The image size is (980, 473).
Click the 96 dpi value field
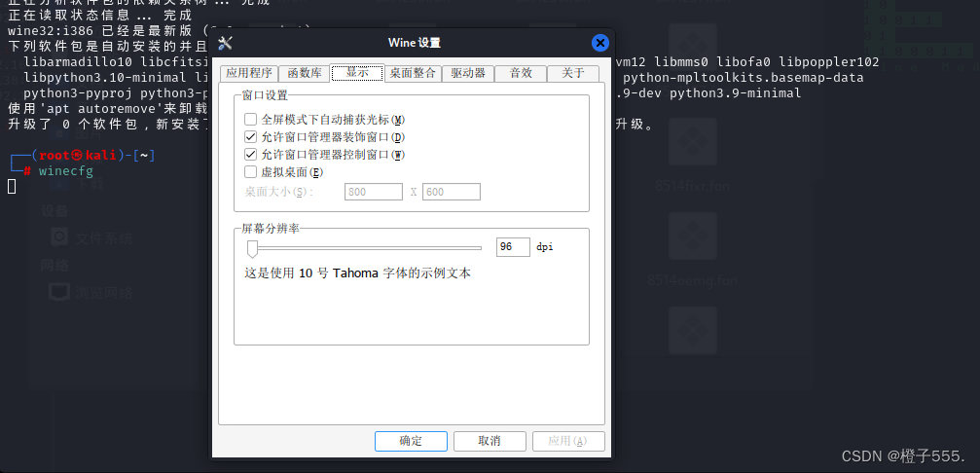coord(513,247)
